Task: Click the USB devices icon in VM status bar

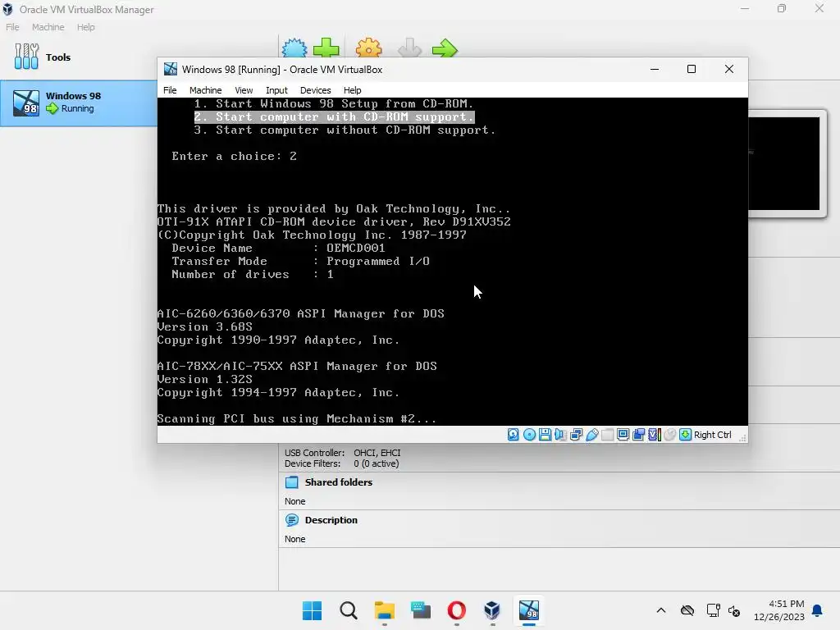Action: tap(592, 435)
